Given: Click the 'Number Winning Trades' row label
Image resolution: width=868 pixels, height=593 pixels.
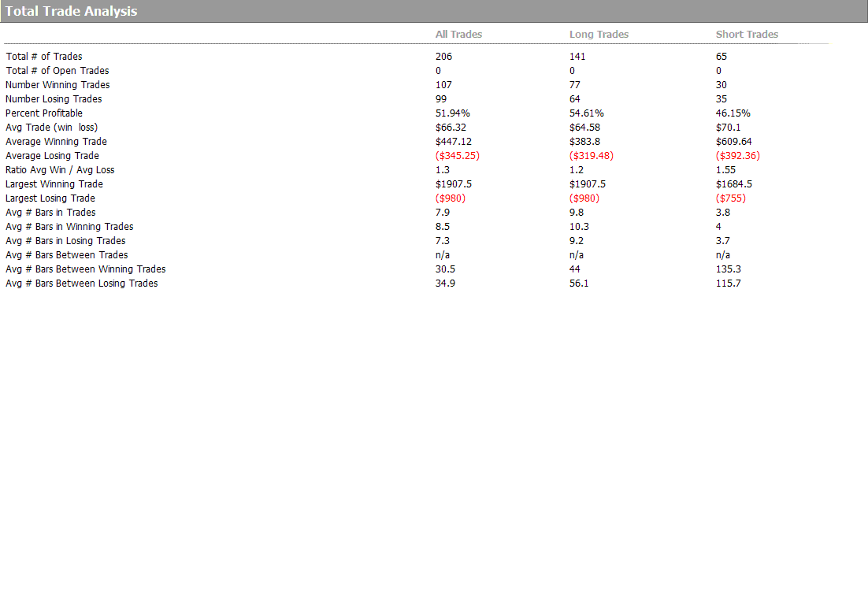Looking at the screenshot, I should [x=57, y=85].
